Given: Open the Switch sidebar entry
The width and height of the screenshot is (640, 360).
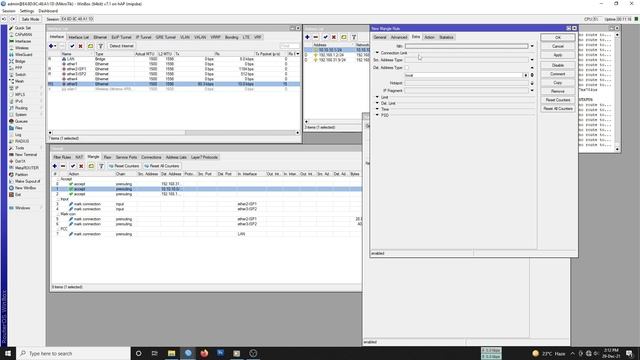Looking at the screenshot, I should (20, 75).
